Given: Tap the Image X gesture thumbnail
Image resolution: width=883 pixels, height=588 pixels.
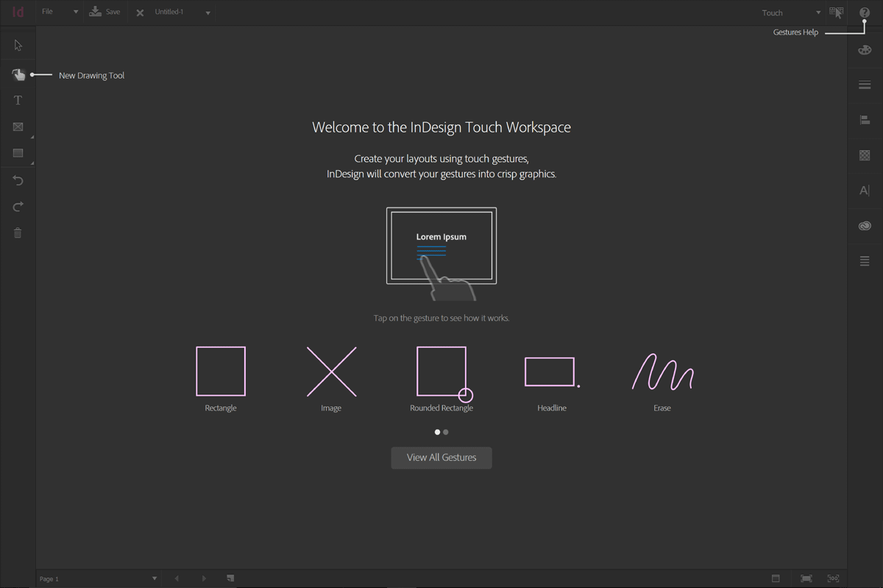Looking at the screenshot, I should [x=331, y=372].
